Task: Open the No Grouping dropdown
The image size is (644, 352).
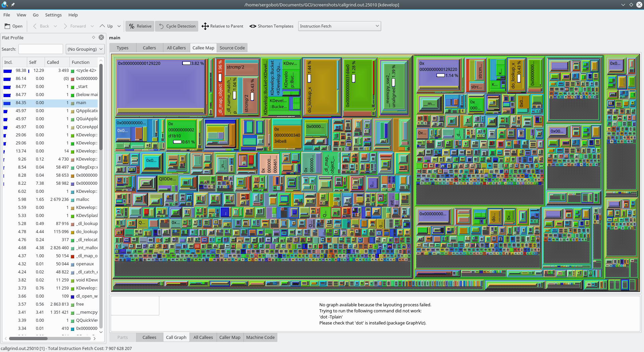Action: [85, 49]
